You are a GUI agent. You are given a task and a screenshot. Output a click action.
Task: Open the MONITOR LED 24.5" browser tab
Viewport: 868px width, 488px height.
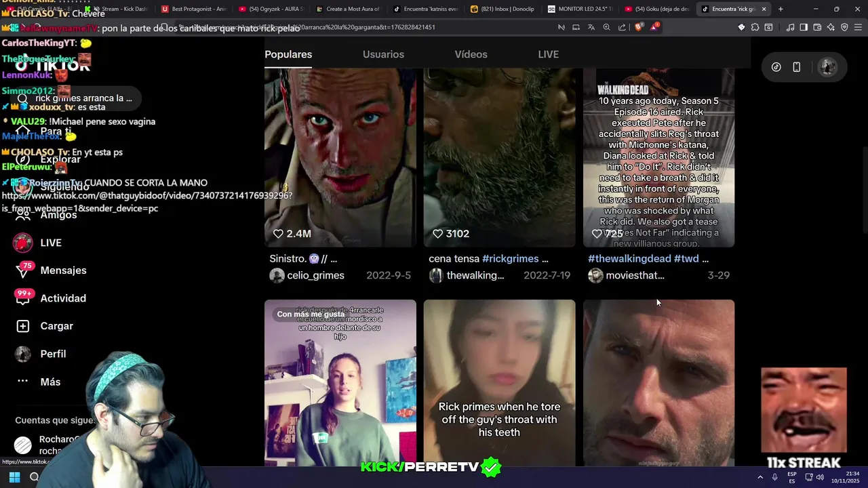579,9
